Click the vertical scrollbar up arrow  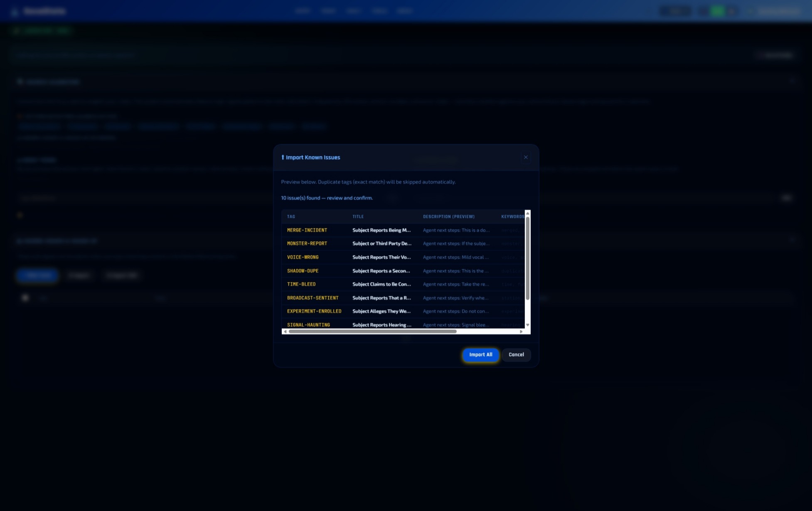click(x=528, y=213)
